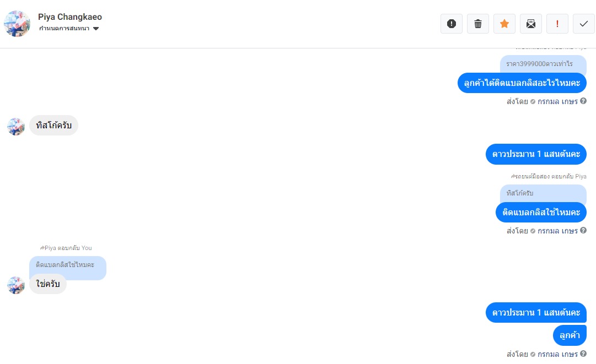Click verified badge icon under ลูกค้าได้ติดแบลกลิสอะไรไหมคะ
This screenshot has width=596, height=364.
click(x=533, y=102)
